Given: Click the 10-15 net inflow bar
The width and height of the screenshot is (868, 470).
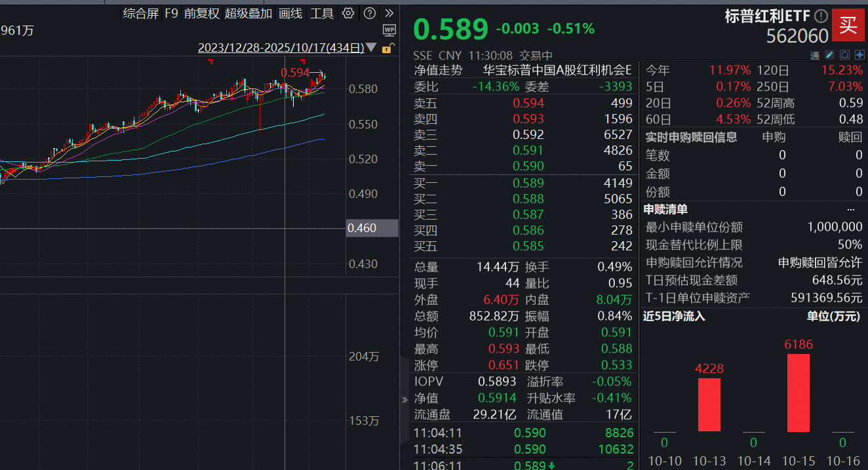Looking at the screenshot, I should tap(798, 393).
